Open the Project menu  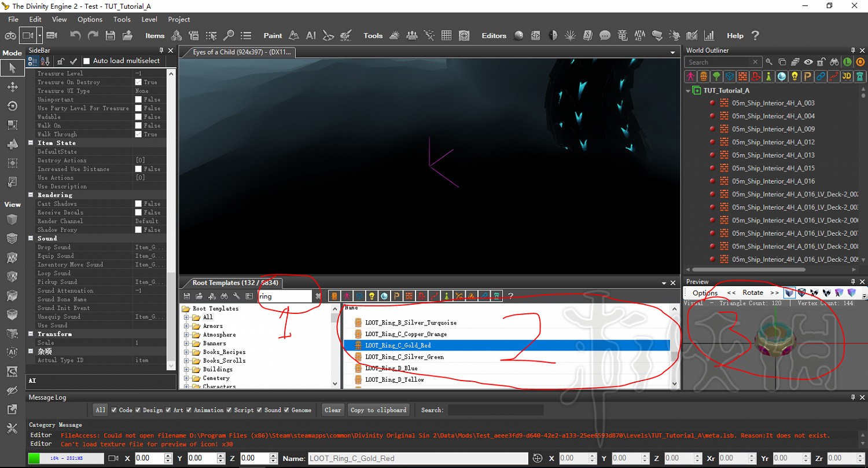(x=179, y=19)
